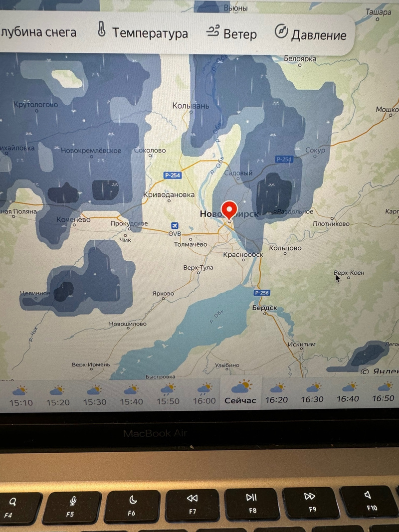Select the 16:00 timeline step
This screenshot has width=399, height=532.
point(204,394)
